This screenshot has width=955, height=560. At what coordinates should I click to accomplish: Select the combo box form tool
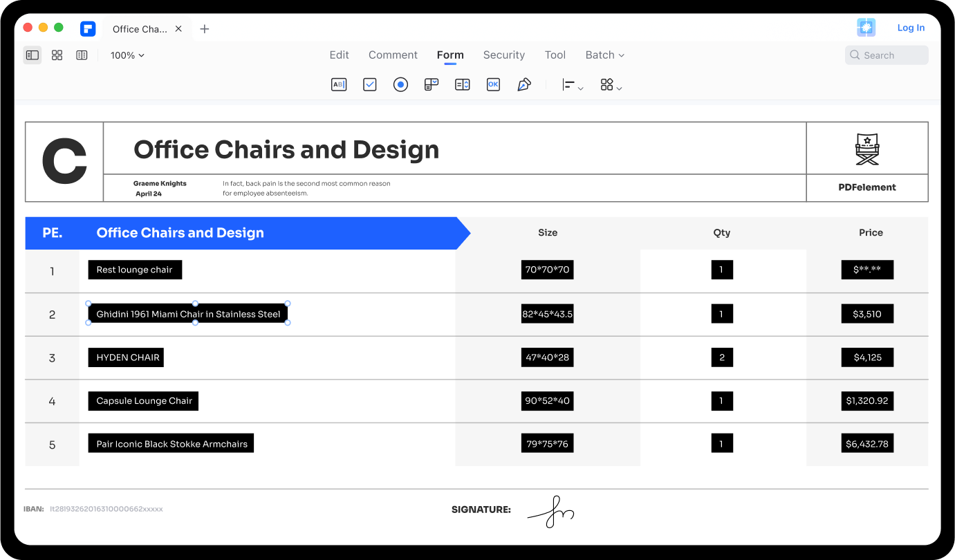(432, 84)
